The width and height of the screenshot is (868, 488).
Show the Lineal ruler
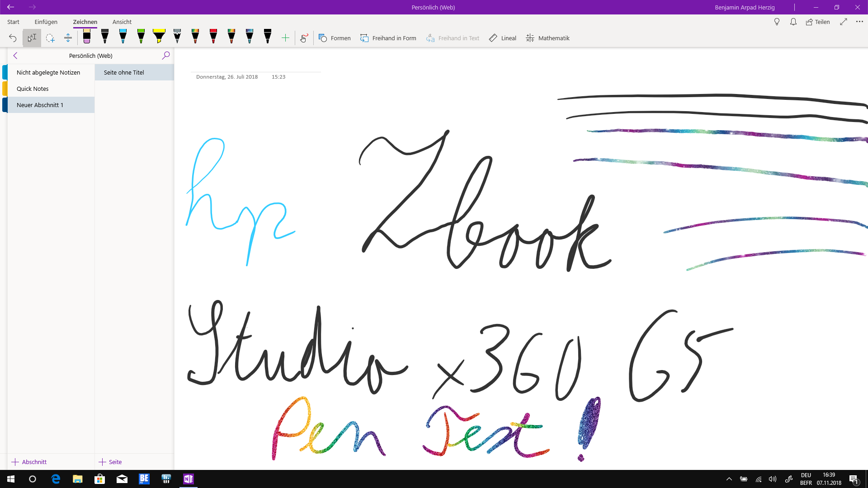point(502,38)
